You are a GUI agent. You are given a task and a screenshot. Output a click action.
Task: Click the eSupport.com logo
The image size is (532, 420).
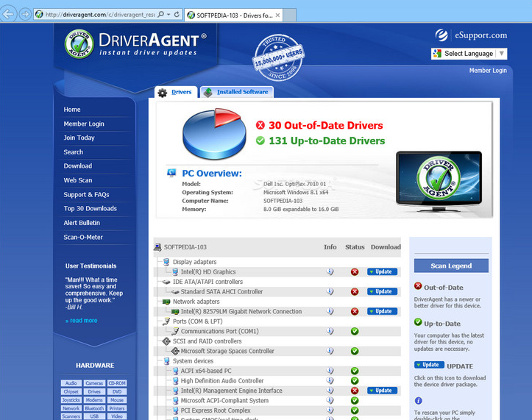click(x=471, y=35)
